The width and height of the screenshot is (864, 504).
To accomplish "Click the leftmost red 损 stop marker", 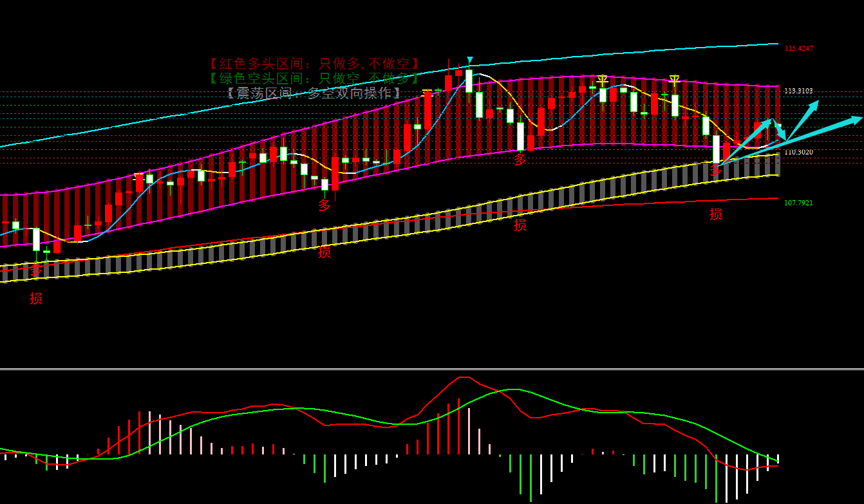I will point(36,298).
